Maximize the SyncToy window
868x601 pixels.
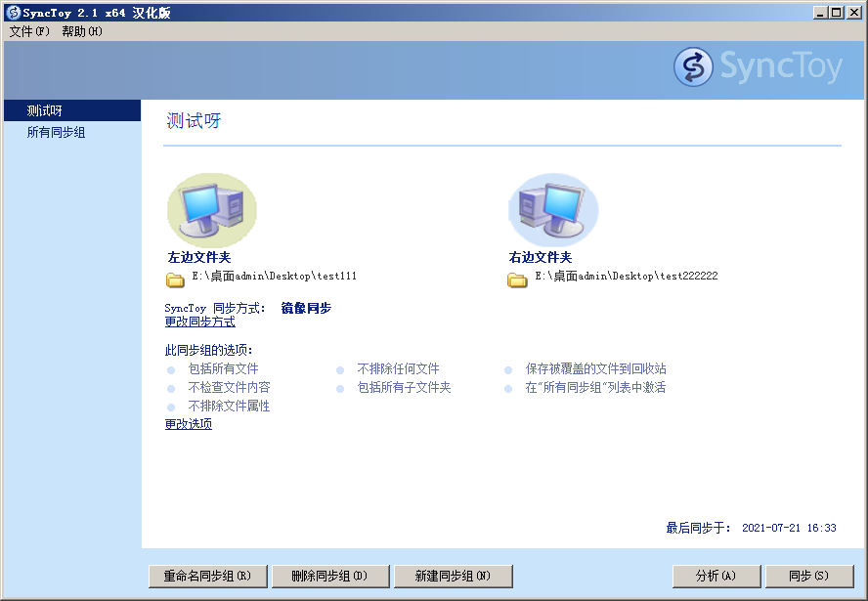pos(837,12)
